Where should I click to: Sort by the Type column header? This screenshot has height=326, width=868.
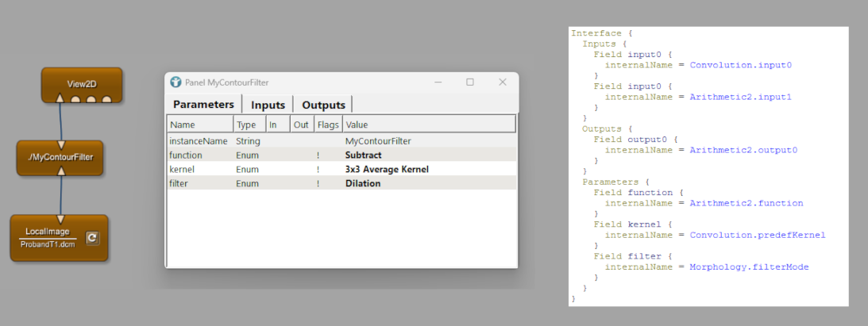click(x=249, y=125)
